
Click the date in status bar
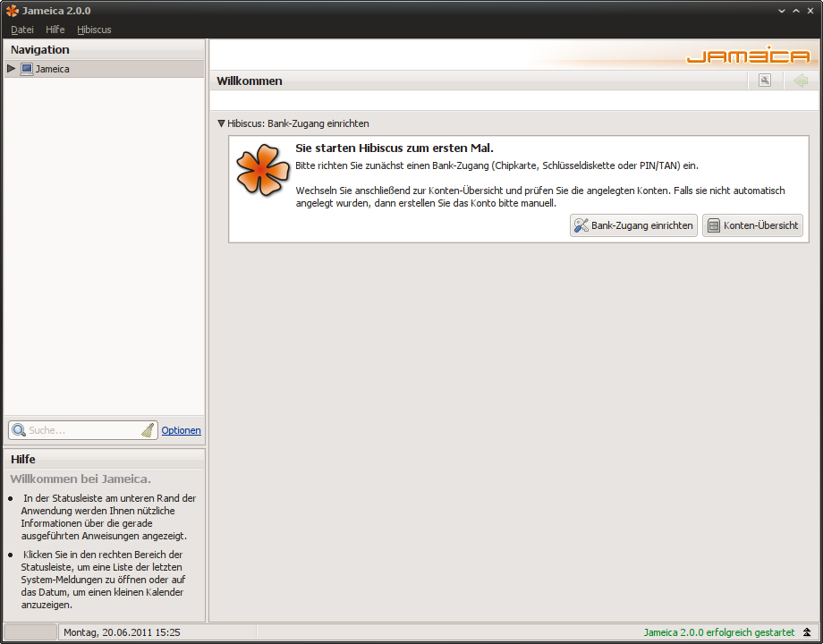(x=122, y=632)
